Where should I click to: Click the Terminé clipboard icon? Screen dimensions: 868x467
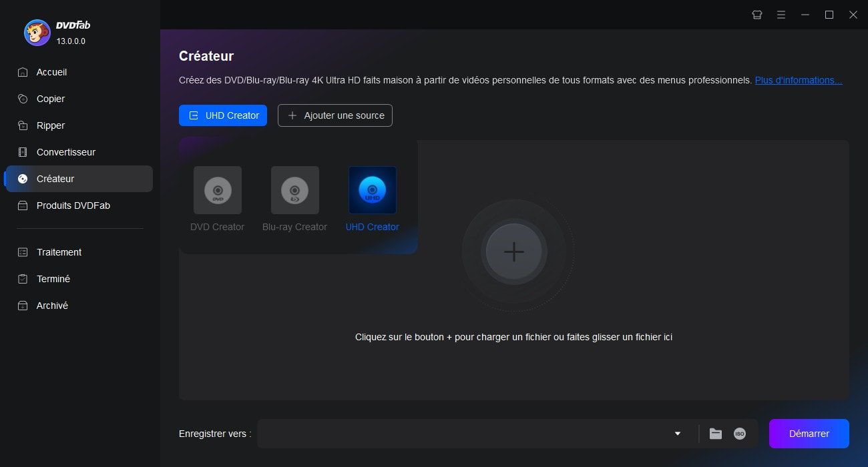[23, 279]
